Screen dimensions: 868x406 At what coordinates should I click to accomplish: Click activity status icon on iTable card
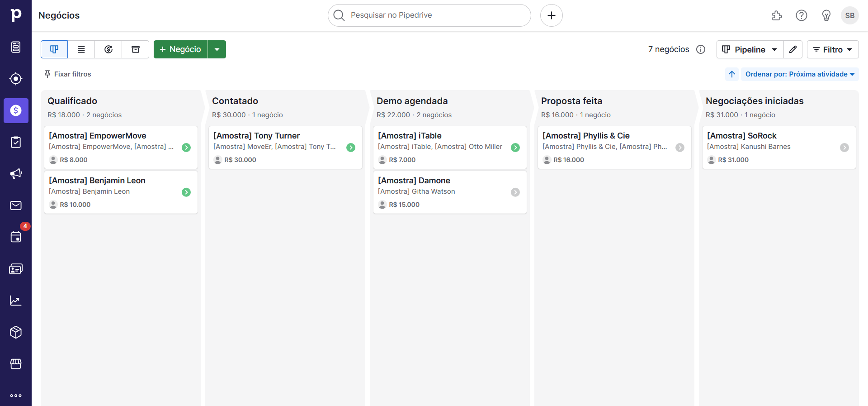[515, 148]
